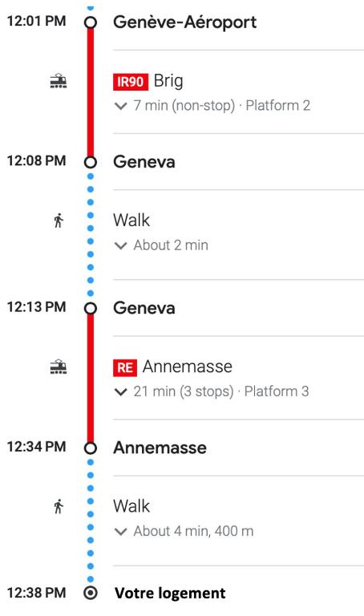364x616 pixels.
Task: Click the walking icon beside About 2 min
Action: [x=59, y=221]
